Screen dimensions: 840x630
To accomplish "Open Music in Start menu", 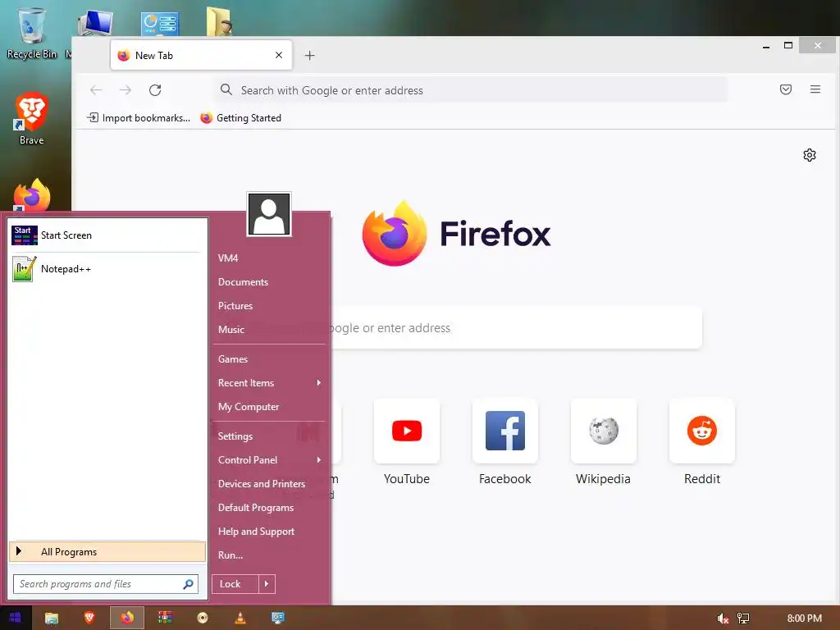I will [x=231, y=330].
